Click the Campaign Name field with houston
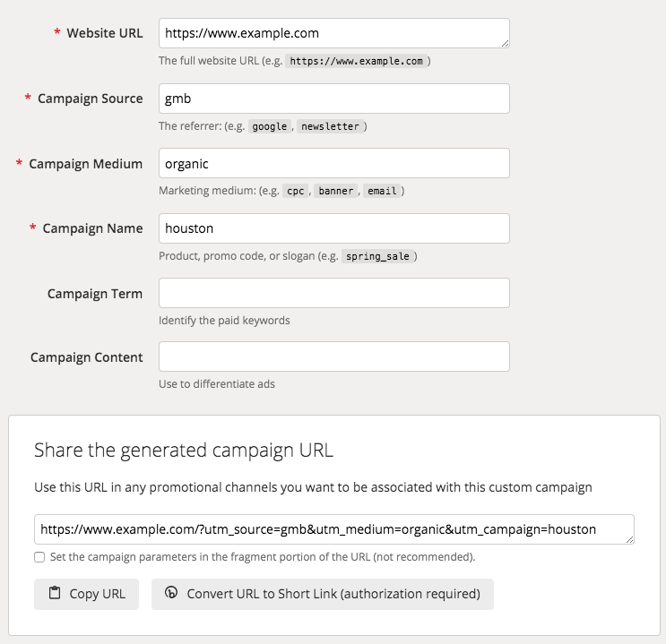The image size is (666, 644). pos(333,228)
